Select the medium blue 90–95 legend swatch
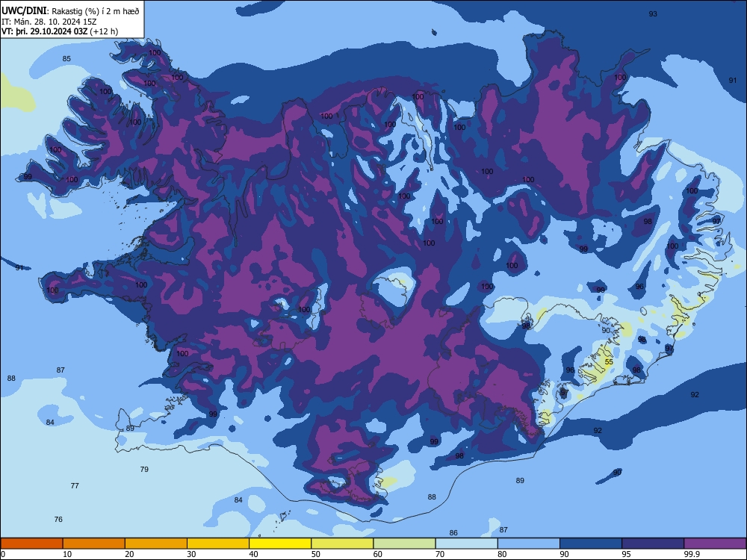 (x=591, y=544)
